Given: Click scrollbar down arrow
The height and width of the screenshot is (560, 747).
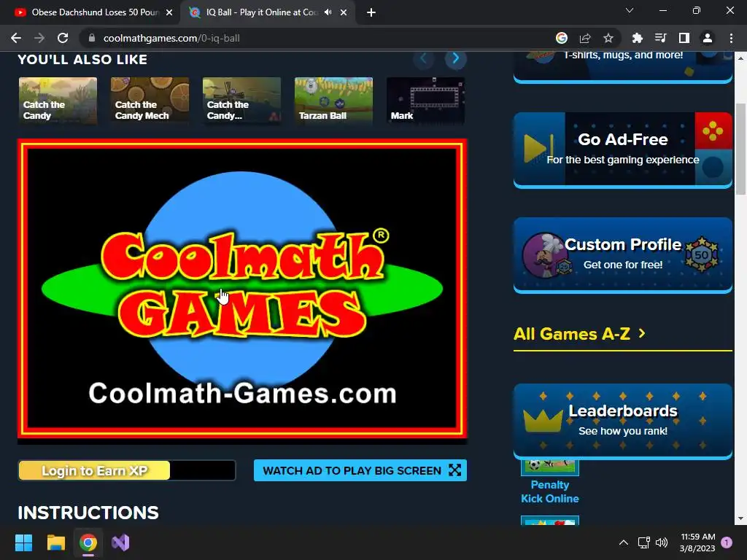Looking at the screenshot, I should (x=740, y=518).
